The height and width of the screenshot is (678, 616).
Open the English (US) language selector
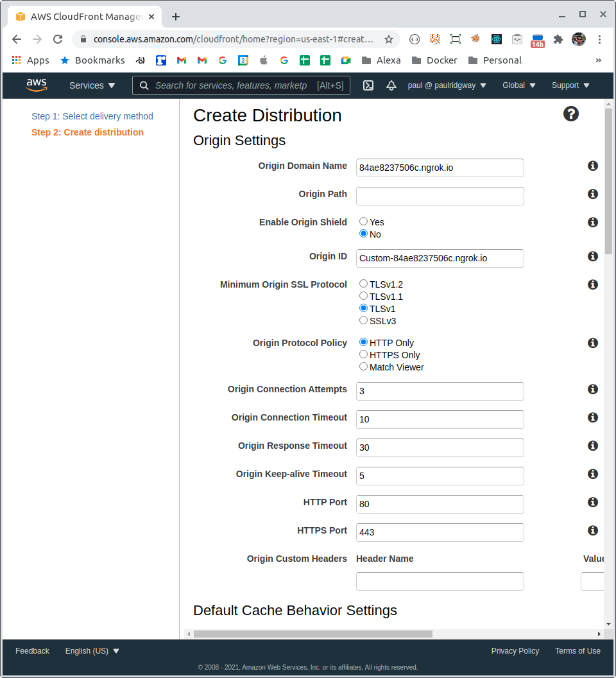click(x=92, y=651)
